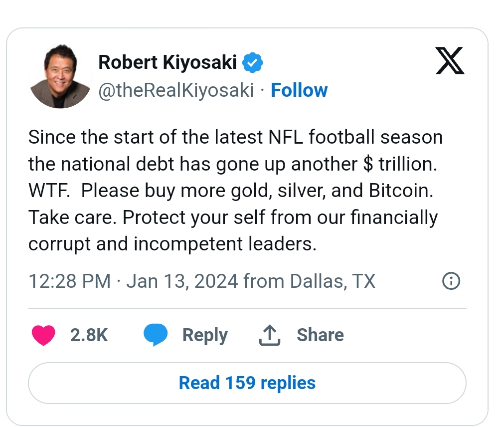The image size is (504, 427).
Task: Open Robert Kiyosaki's profile picture
Action: pos(60,76)
